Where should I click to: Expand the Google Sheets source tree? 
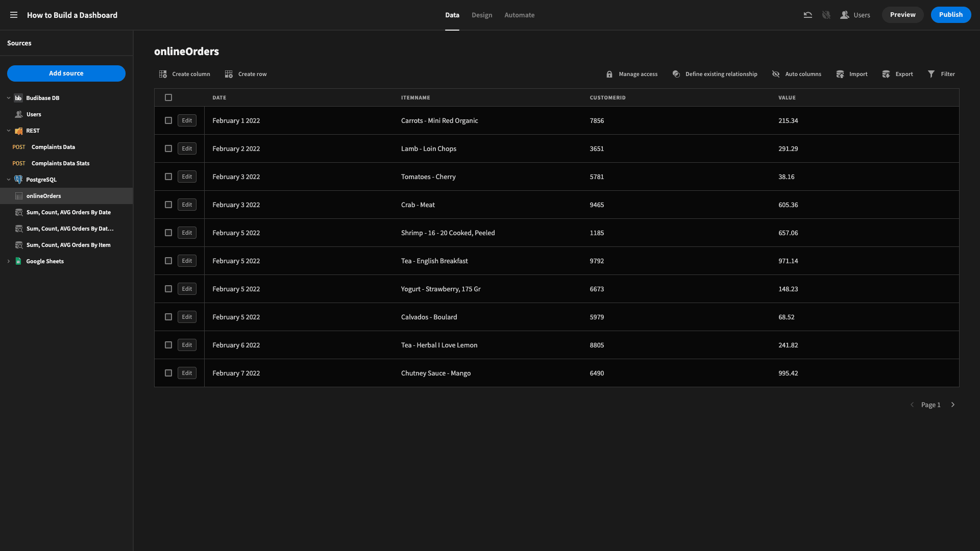point(8,261)
